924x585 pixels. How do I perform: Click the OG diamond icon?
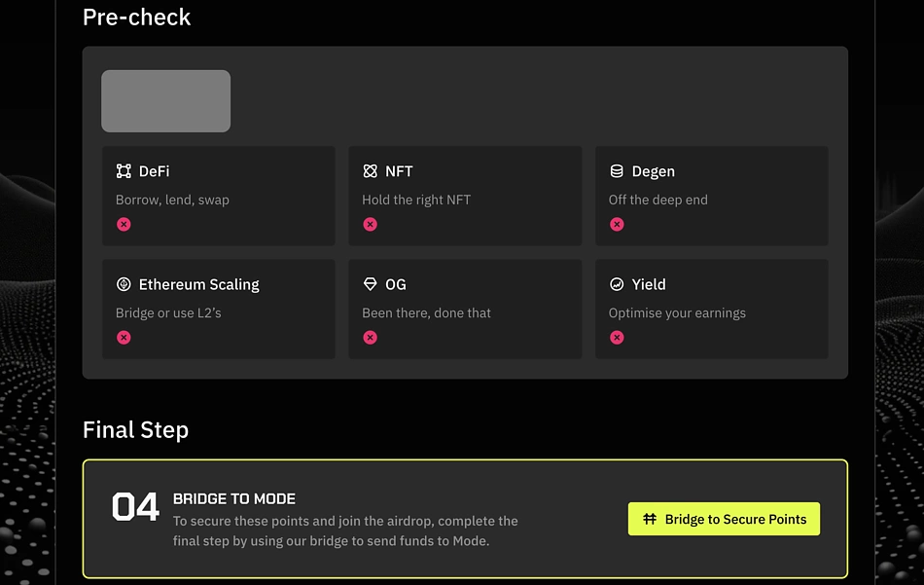(370, 284)
